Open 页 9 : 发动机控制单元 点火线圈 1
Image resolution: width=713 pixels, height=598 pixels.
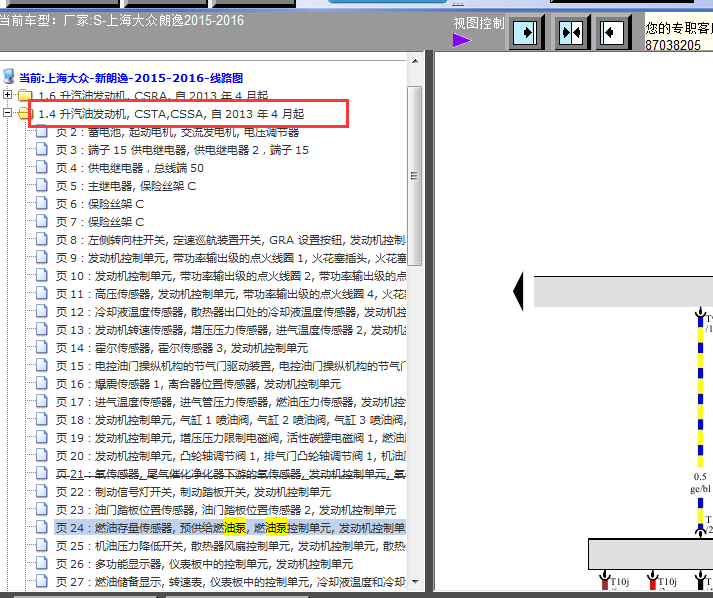pos(231,258)
